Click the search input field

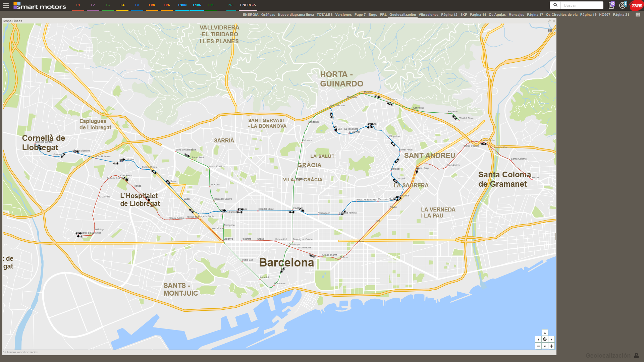(x=581, y=5)
